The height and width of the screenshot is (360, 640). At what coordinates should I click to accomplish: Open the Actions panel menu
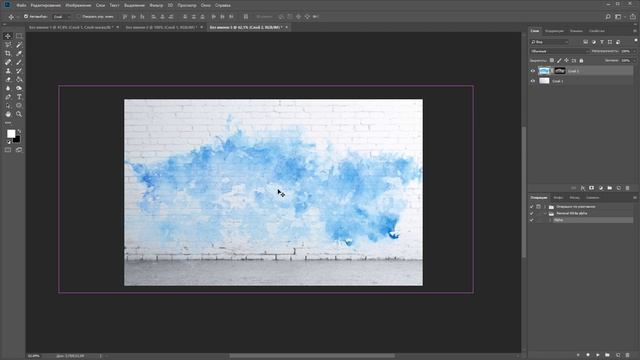click(635, 198)
